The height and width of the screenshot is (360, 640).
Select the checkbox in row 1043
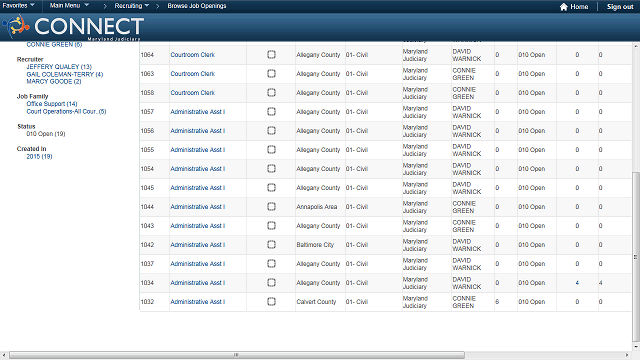point(271,225)
